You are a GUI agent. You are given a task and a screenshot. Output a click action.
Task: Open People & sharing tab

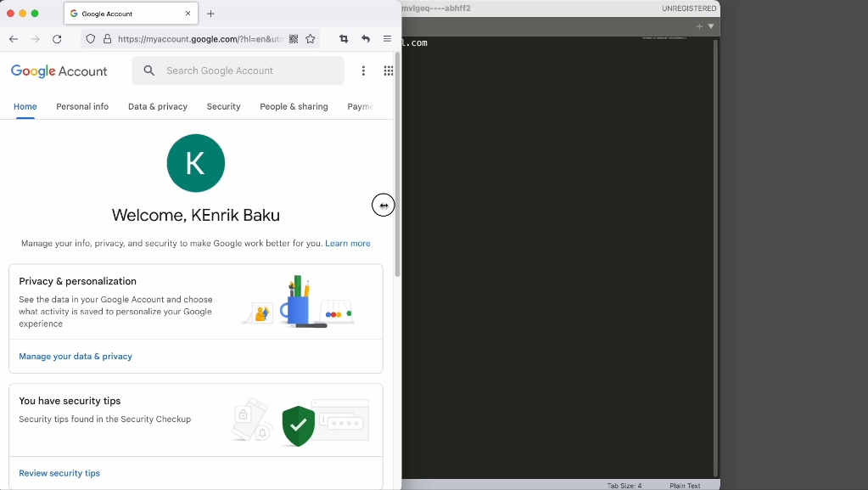point(294,106)
